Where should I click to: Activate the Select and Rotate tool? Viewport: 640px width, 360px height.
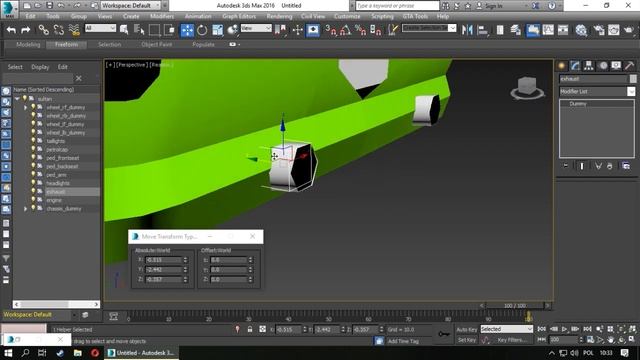coord(202,30)
